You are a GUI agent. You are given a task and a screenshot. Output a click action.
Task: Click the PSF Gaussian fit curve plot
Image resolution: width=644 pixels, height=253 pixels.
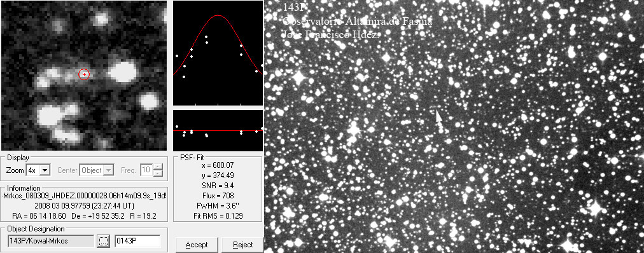point(218,53)
